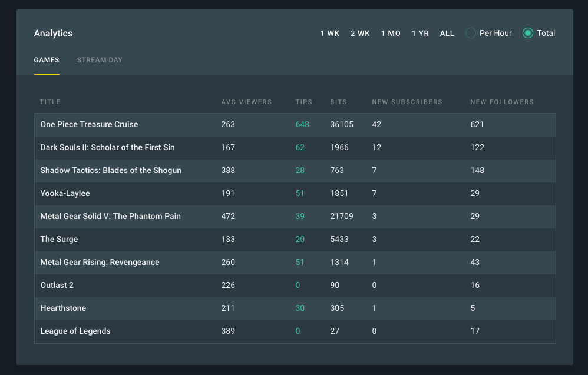This screenshot has width=588, height=375.
Task: Set time range to 2 WK
Action: tap(360, 34)
